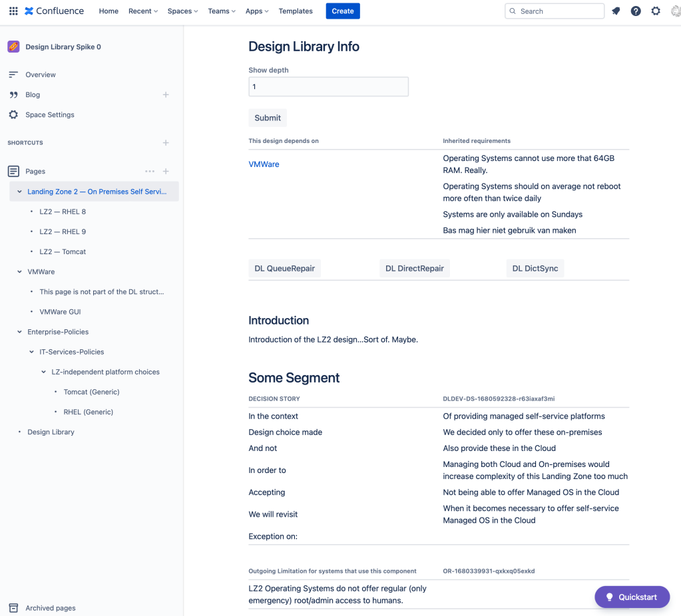Collapse the Landing Zone 2 tree node
The width and height of the screenshot is (681, 616).
(19, 192)
